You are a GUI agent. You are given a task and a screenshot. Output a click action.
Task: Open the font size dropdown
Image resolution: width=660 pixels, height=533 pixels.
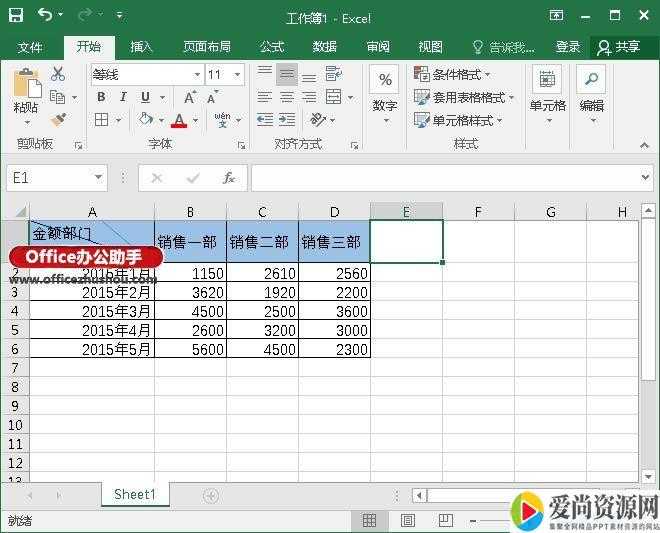point(237,75)
